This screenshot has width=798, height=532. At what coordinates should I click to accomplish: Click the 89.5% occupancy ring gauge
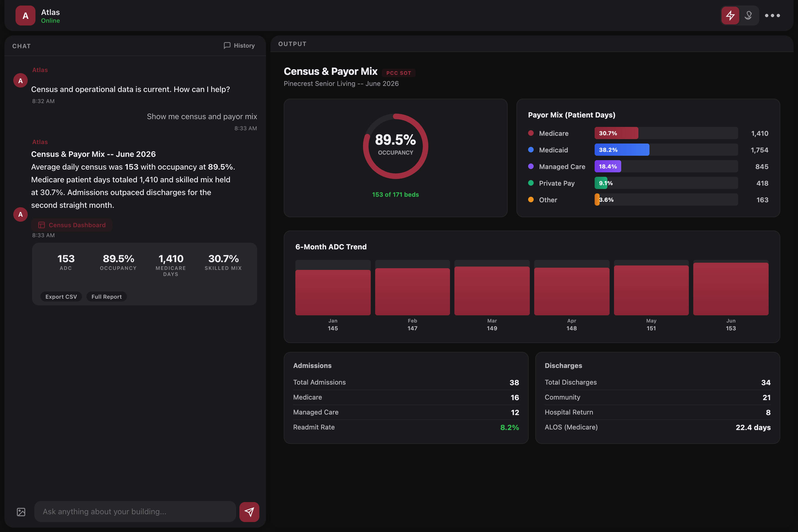(x=396, y=146)
